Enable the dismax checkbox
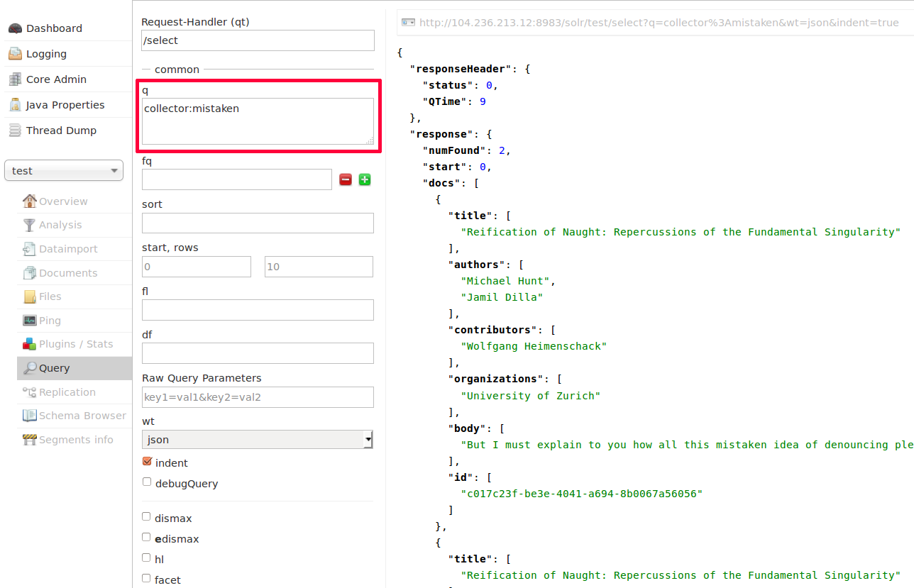The width and height of the screenshot is (914, 588). point(146,517)
